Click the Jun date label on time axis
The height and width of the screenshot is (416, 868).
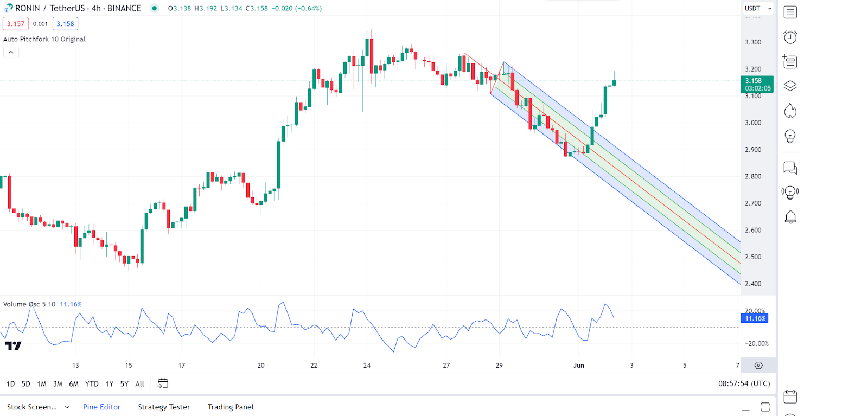coord(579,366)
